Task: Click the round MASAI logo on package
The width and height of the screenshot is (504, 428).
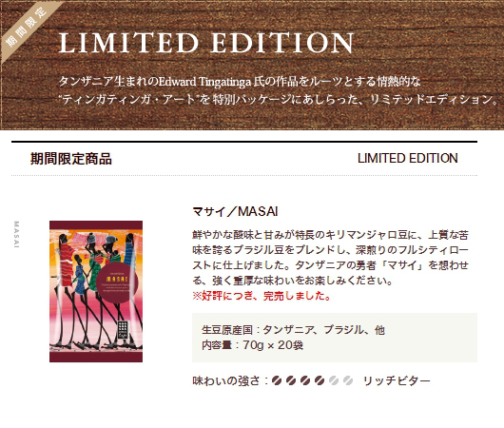Action: coord(118,282)
